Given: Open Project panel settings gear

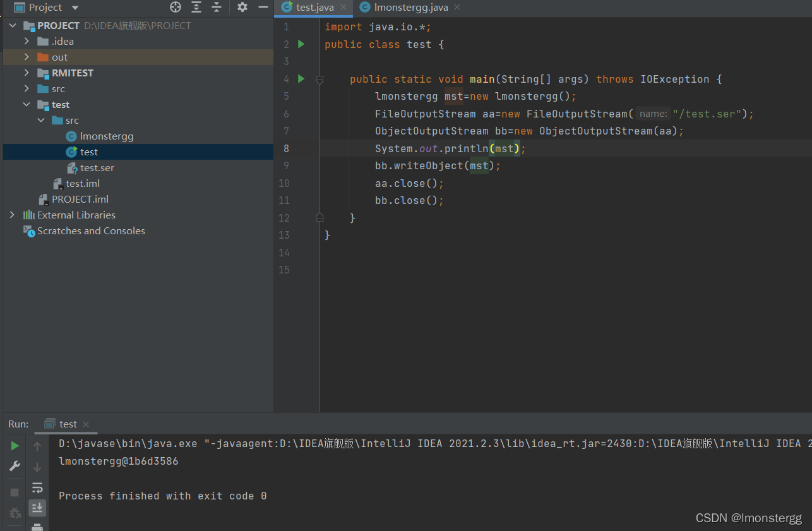Looking at the screenshot, I should pos(242,8).
